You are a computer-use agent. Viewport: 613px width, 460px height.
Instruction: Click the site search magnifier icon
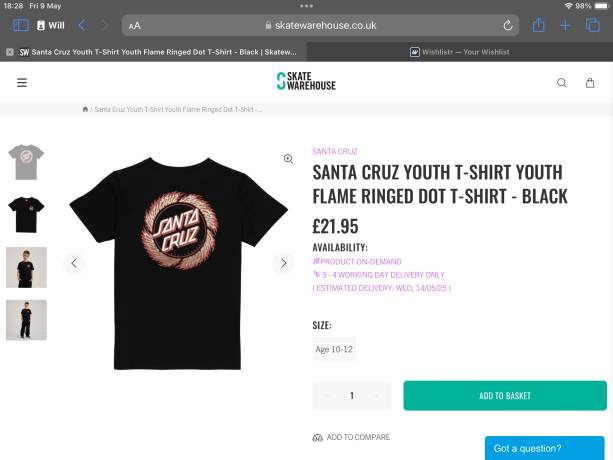pyautogui.click(x=562, y=83)
